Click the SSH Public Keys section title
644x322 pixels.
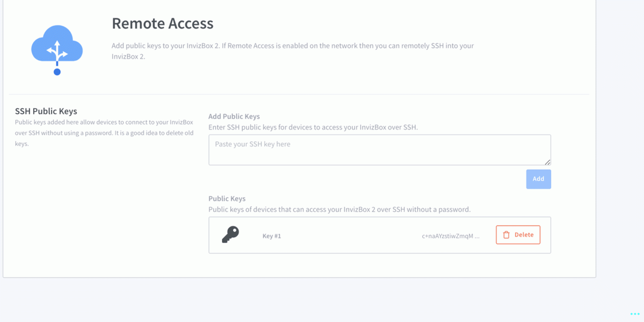tap(46, 111)
